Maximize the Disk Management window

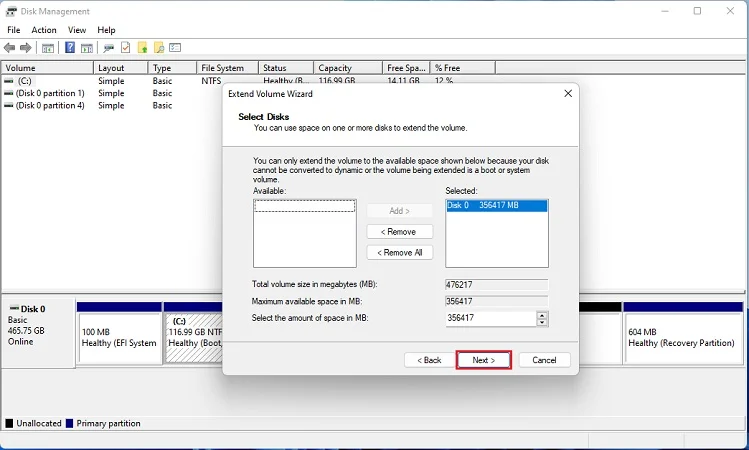pos(697,11)
